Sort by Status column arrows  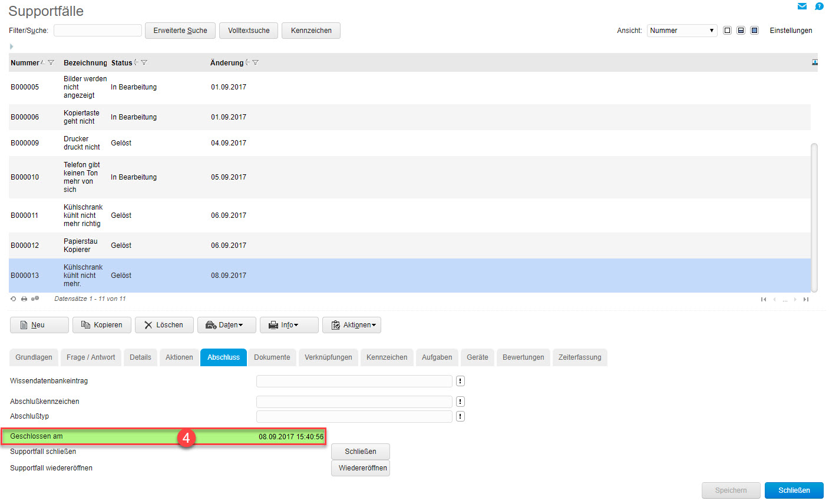click(136, 62)
